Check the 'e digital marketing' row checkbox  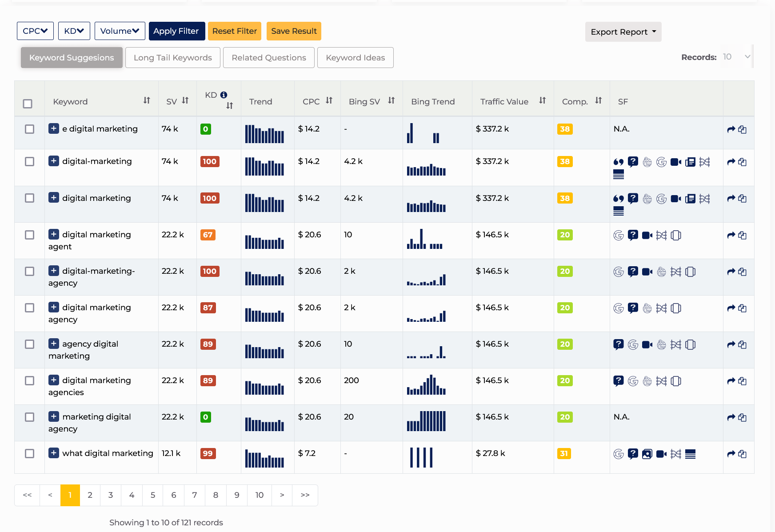pyautogui.click(x=29, y=129)
